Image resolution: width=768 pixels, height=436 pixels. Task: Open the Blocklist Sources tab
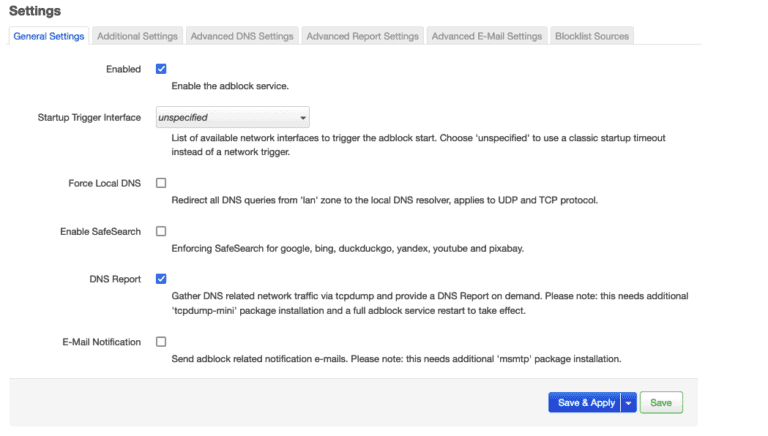[592, 36]
